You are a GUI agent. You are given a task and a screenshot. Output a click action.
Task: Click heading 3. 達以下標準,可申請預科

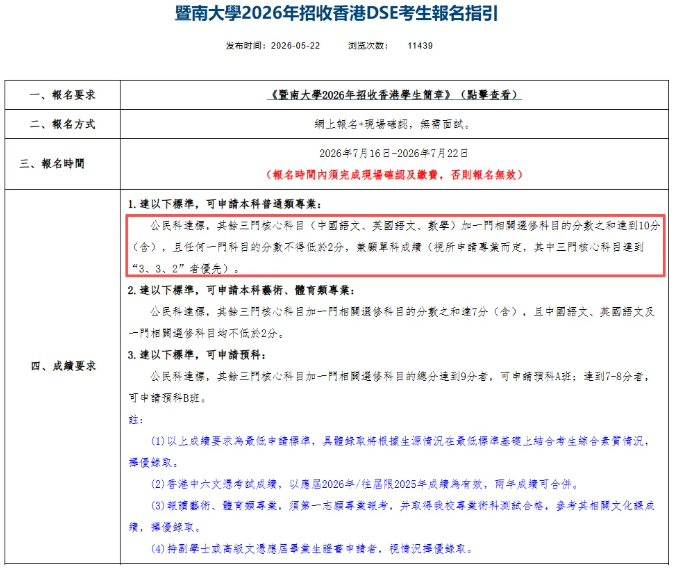tap(197, 355)
